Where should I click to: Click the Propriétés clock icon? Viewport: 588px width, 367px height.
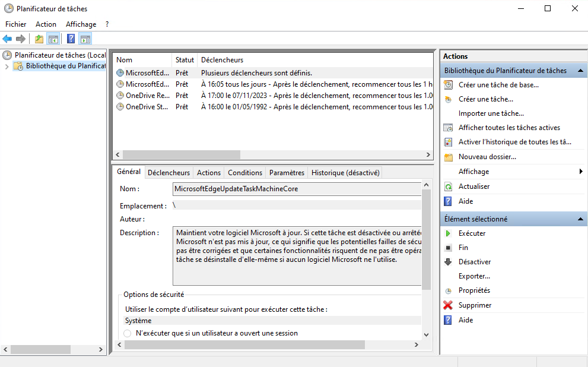[x=448, y=291]
